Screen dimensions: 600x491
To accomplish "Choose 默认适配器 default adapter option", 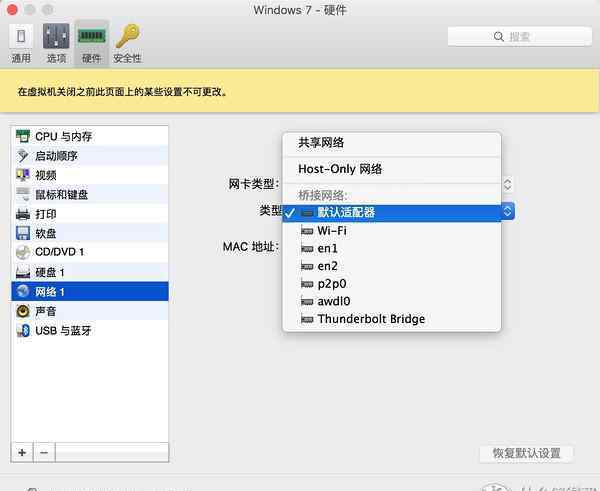I will point(392,212).
